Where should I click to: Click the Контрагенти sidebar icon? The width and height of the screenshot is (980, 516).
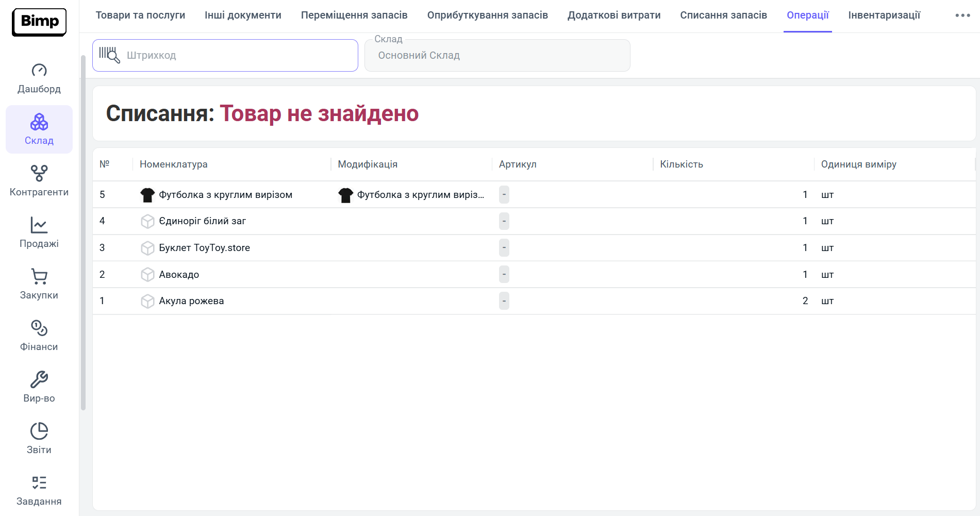(39, 173)
